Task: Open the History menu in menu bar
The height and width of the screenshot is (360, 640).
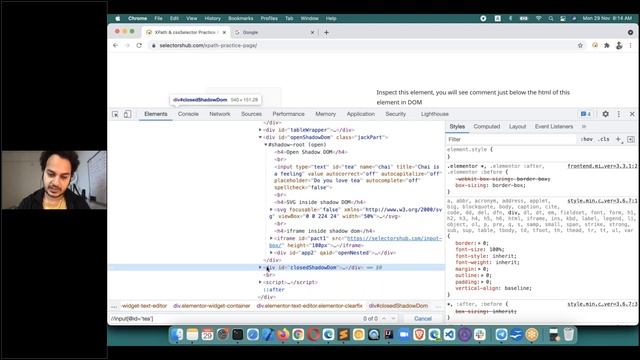Action: [x=212, y=18]
